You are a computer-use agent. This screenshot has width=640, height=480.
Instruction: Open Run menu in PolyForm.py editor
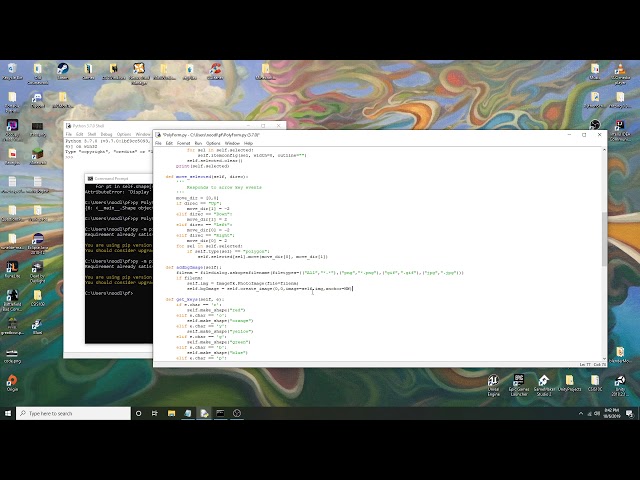[x=198, y=143]
